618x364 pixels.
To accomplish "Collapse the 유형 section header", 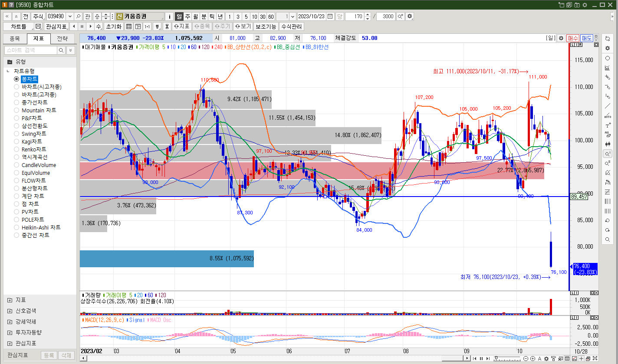I will click(x=39, y=62).
